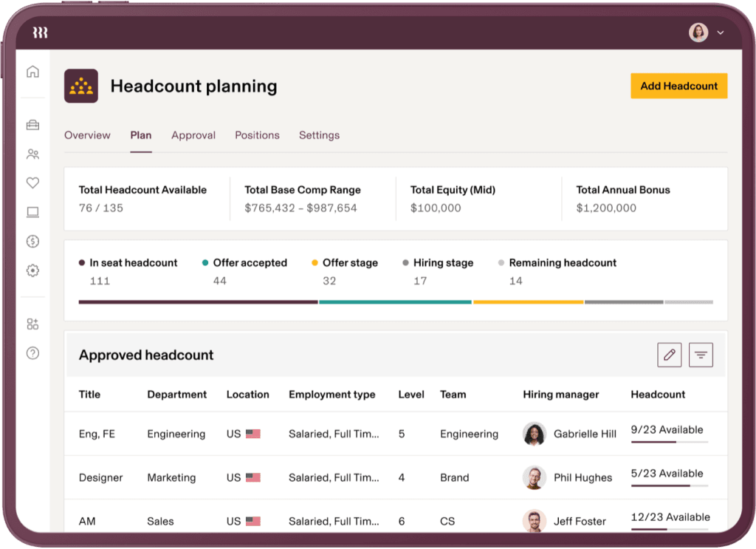The width and height of the screenshot is (756, 549).
Task: Open the laptop devices icon
Action: tap(32, 212)
